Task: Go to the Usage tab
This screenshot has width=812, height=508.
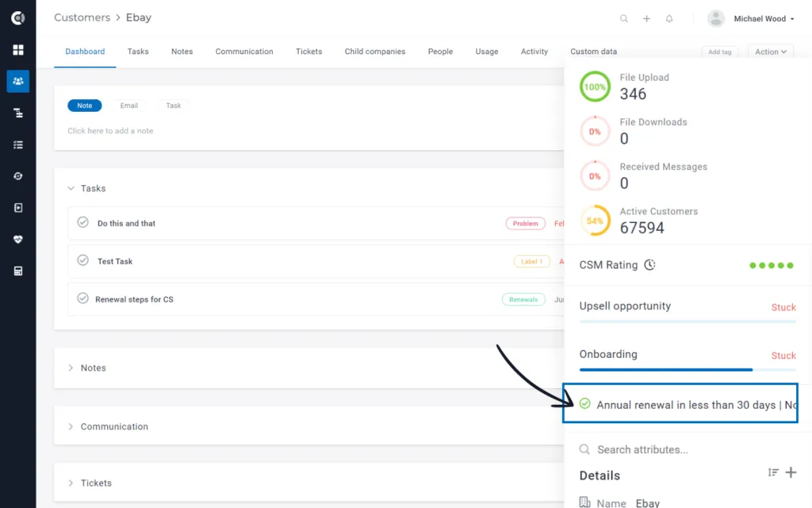Action: pos(487,52)
